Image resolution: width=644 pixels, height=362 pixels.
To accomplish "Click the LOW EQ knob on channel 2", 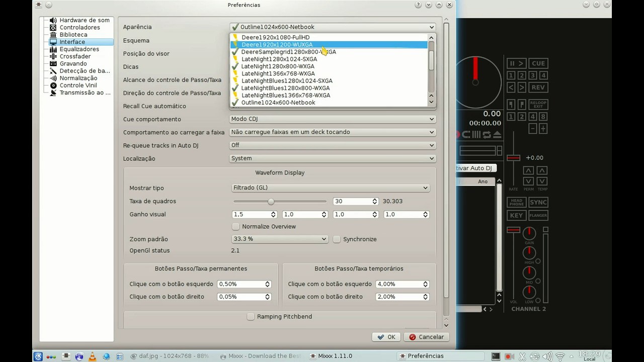I will tap(529, 293).
